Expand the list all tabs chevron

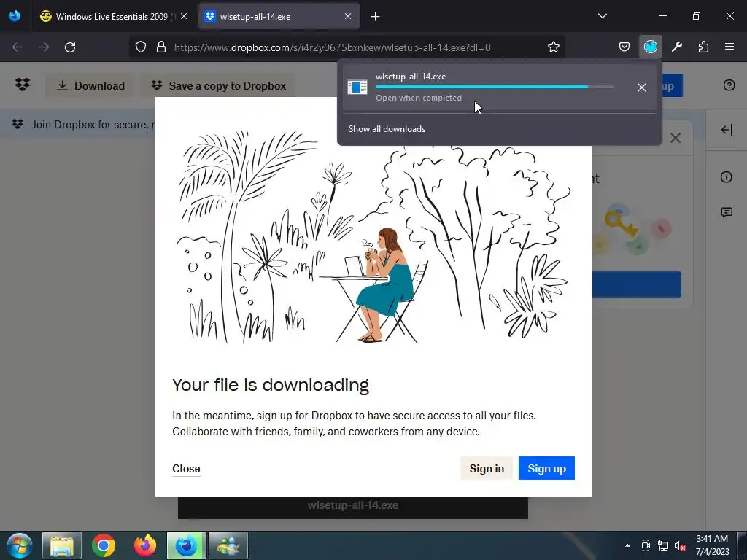point(602,16)
